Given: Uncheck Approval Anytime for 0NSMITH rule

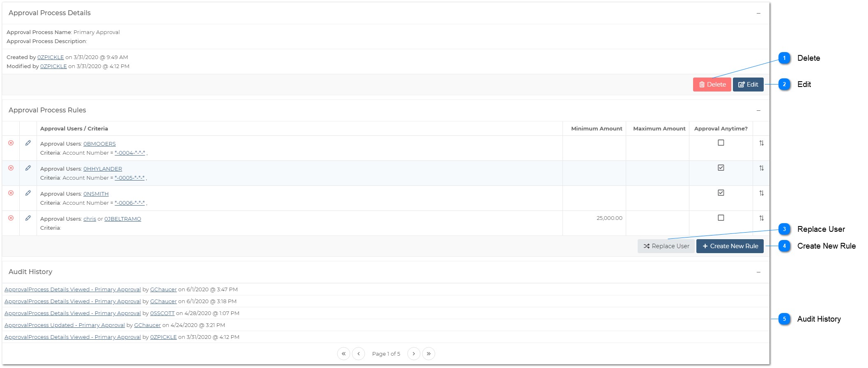Looking at the screenshot, I should [x=721, y=193].
